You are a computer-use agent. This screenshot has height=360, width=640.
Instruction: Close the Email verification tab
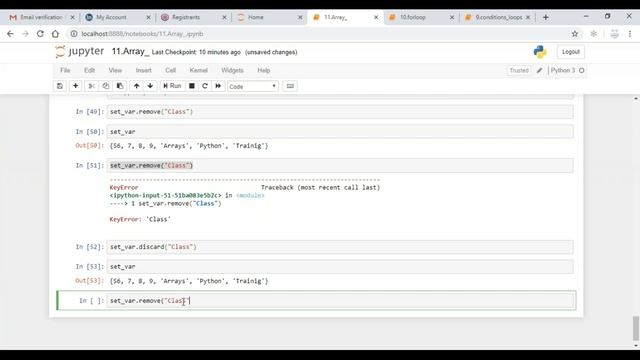pyautogui.click(x=72, y=17)
